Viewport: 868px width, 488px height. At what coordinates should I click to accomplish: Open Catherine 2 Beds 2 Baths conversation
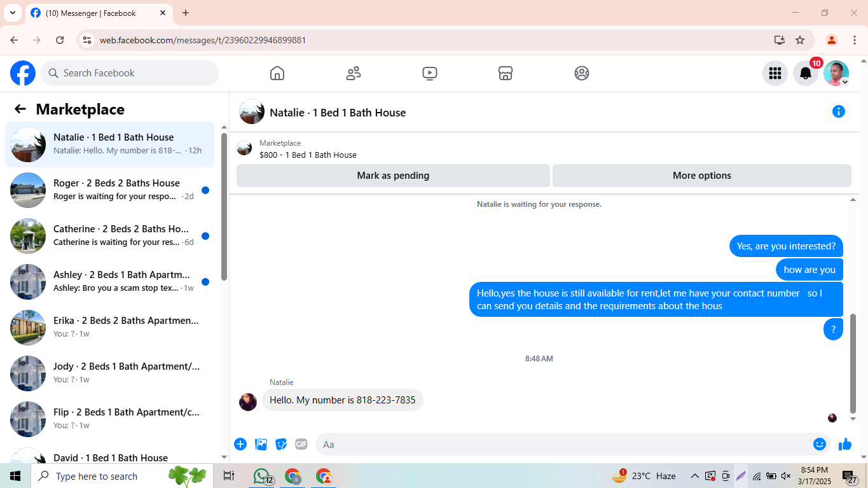pyautogui.click(x=110, y=236)
